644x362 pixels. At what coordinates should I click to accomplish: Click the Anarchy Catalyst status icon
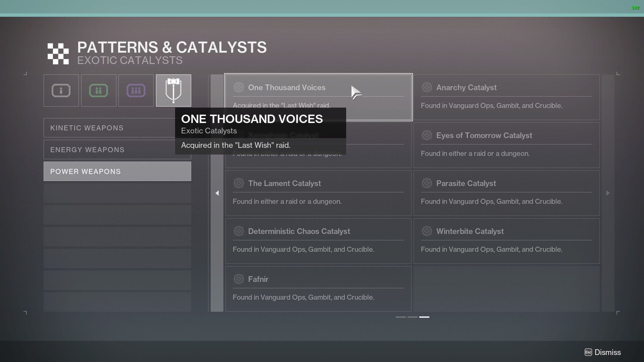click(427, 87)
